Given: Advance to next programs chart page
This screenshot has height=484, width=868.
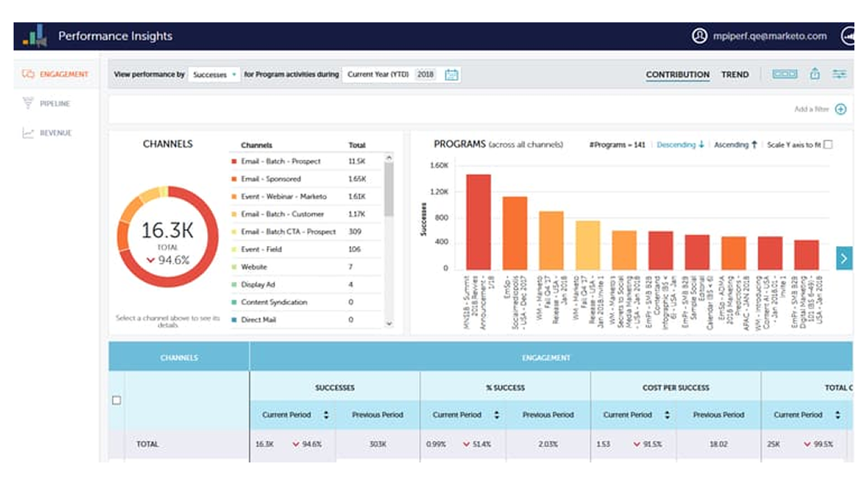Looking at the screenshot, I should pos(844,258).
